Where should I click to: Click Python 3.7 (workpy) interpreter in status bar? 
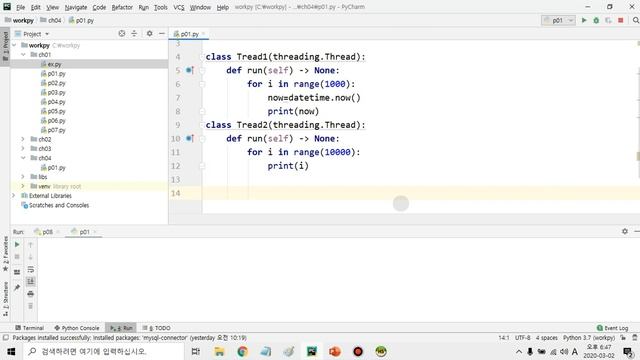[589, 338]
